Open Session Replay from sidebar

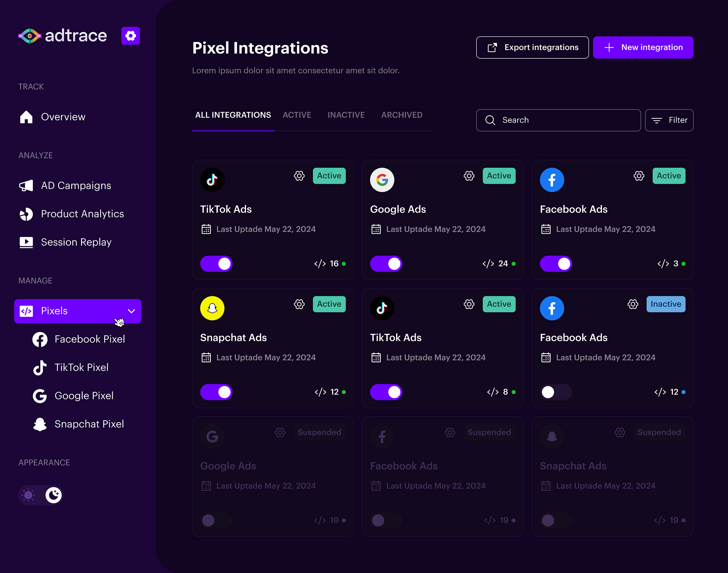click(x=76, y=242)
